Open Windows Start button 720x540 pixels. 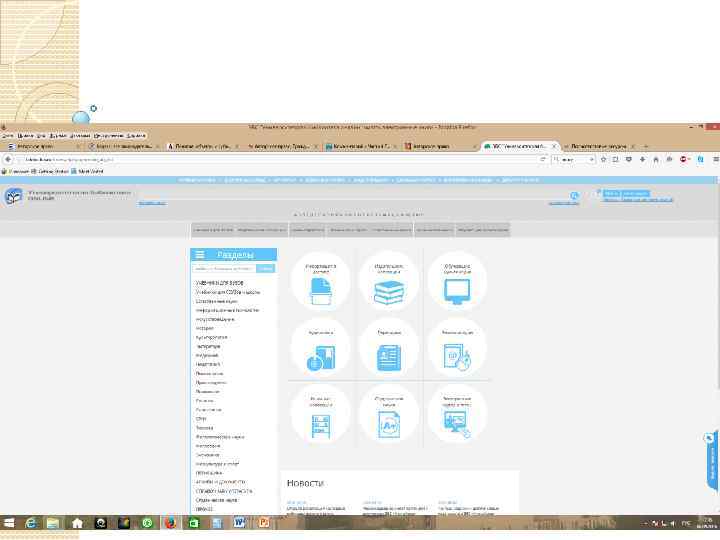[9, 523]
